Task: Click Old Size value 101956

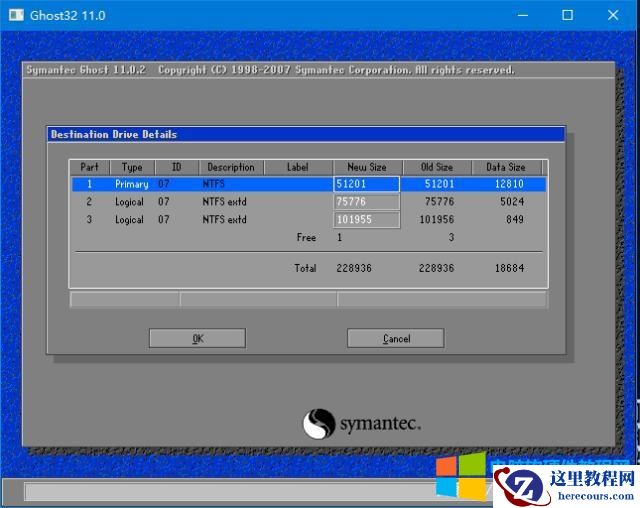Action: click(437, 220)
